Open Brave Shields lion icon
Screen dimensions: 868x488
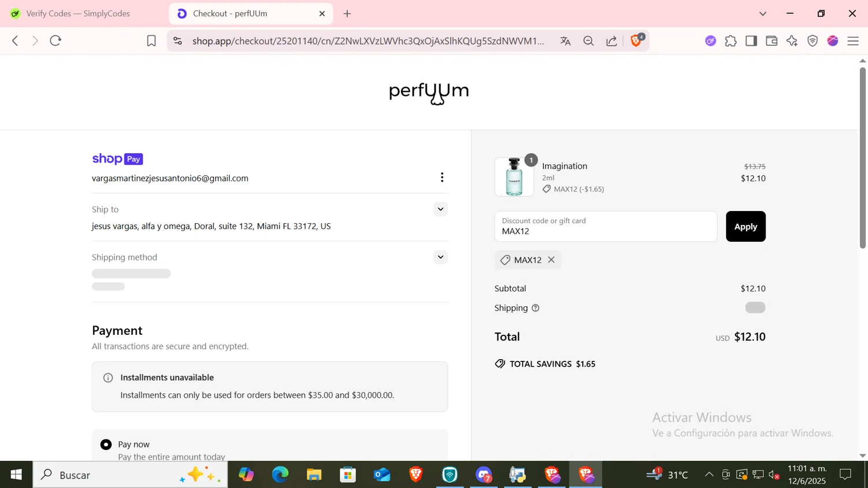[636, 40]
